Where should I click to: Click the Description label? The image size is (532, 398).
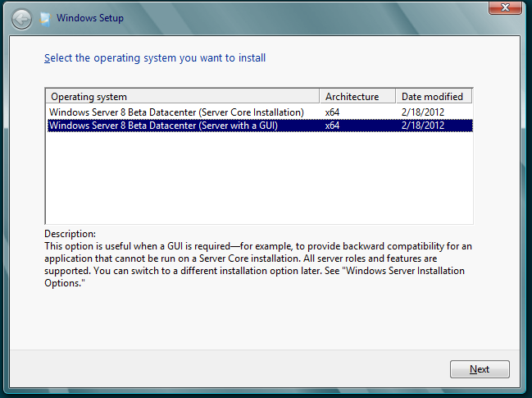click(70, 234)
